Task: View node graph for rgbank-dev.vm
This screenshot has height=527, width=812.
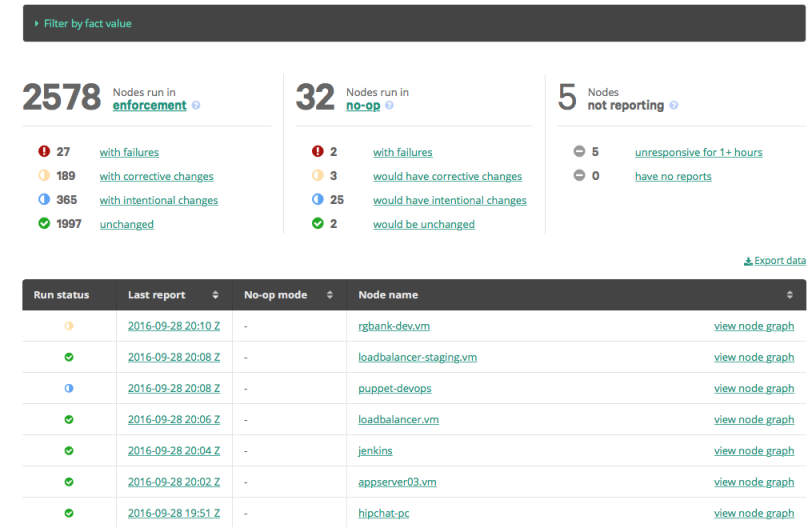Action: (x=754, y=326)
